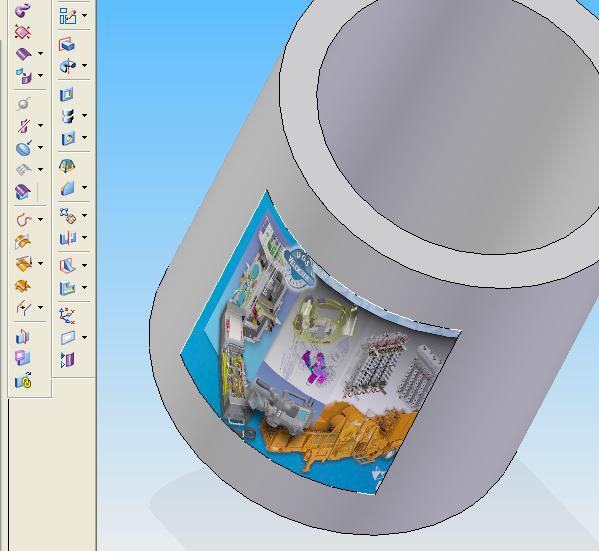Click the Protrusion (extrude) feature icon
This screenshot has height=551, width=599.
67,45
